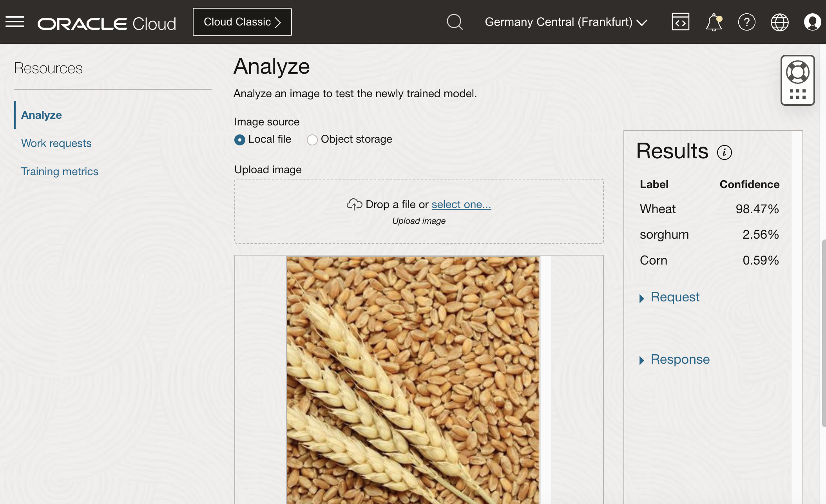The width and height of the screenshot is (826, 504).
Task: Select the Local file radio button
Action: (239, 140)
